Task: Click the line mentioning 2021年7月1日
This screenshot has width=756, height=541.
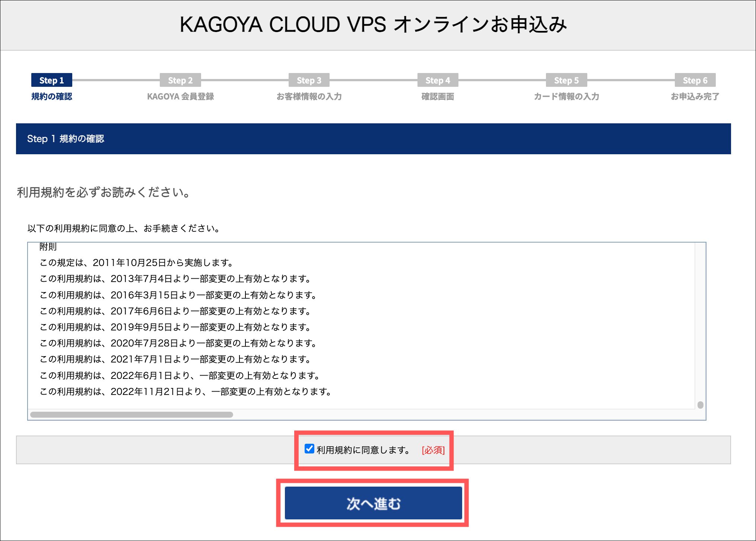Action: pyautogui.click(x=175, y=359)
